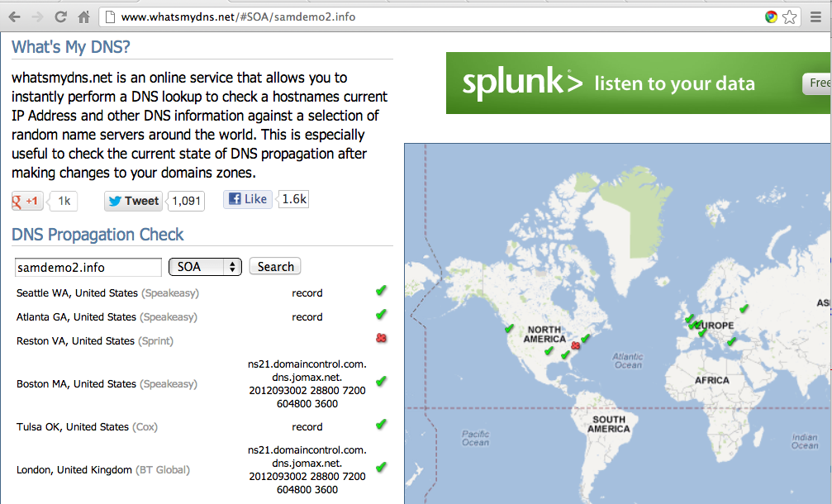Click Tulsa OK, United States row text
832x504 pixels.
[x=87, y=426]
